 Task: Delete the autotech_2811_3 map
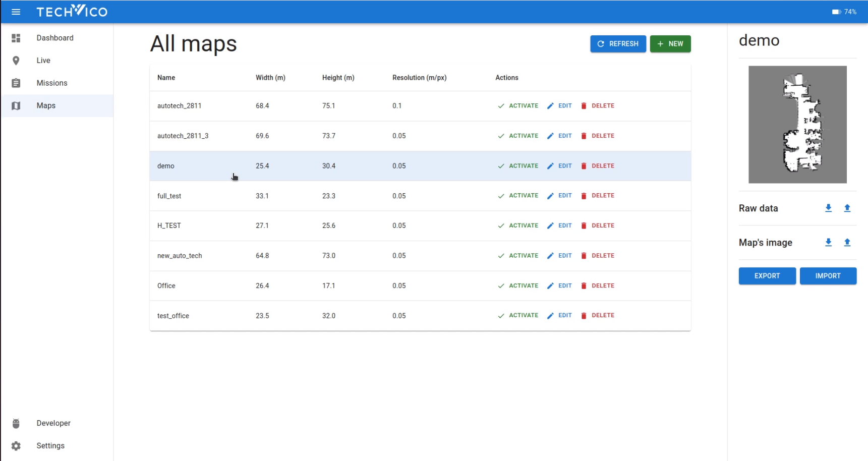[598, 136]
